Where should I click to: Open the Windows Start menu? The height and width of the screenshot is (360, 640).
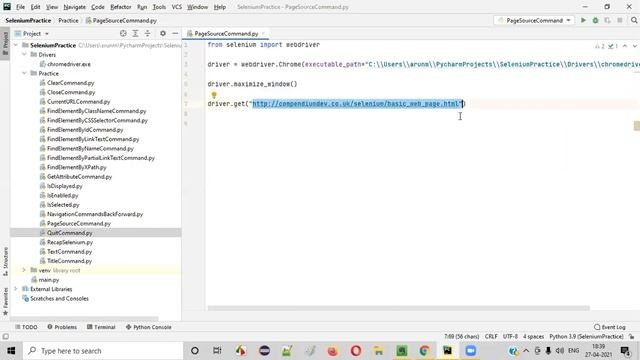11,351
